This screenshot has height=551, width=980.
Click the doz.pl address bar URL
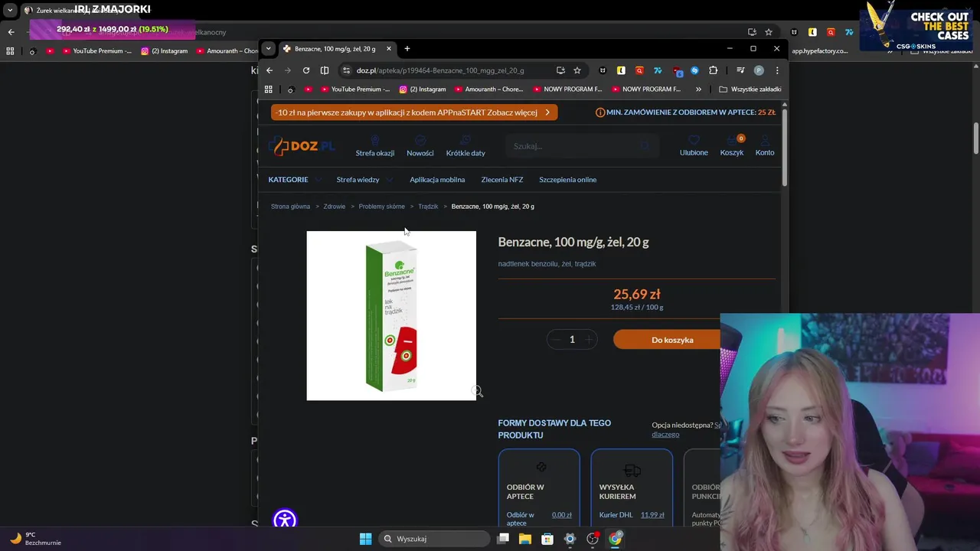440,70
